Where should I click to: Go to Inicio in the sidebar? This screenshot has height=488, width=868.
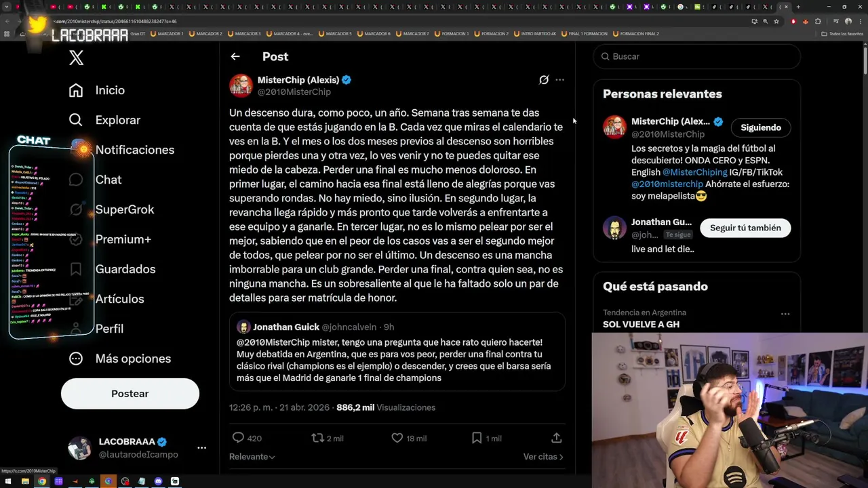coord(97,90)
